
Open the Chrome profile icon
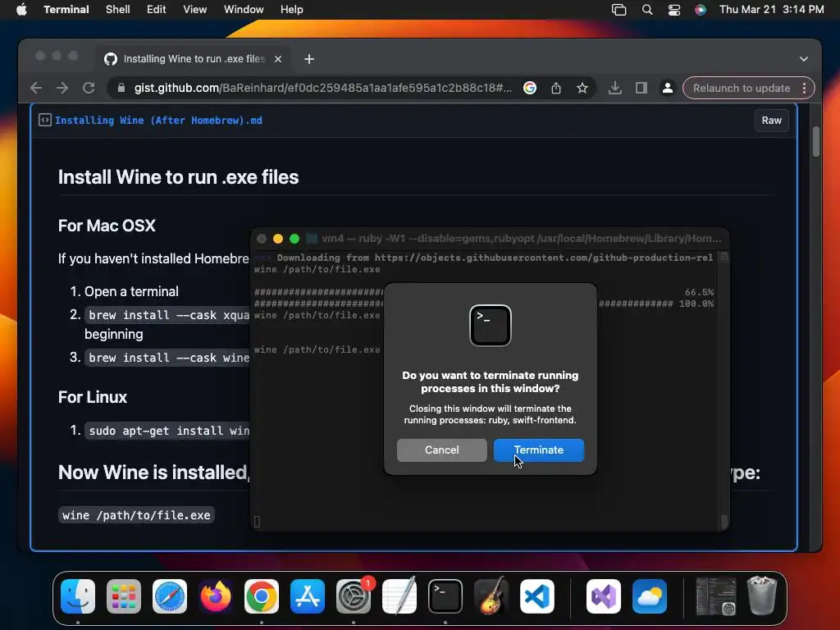[668, 89]
